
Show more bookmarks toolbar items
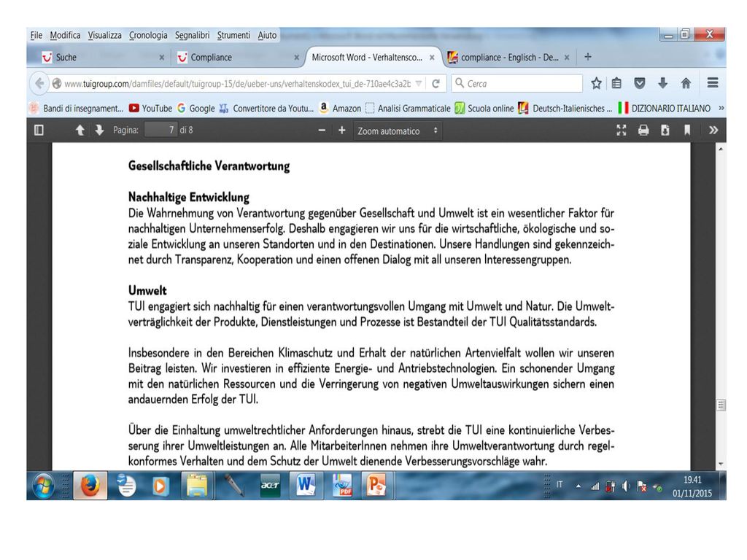[721, 108]
